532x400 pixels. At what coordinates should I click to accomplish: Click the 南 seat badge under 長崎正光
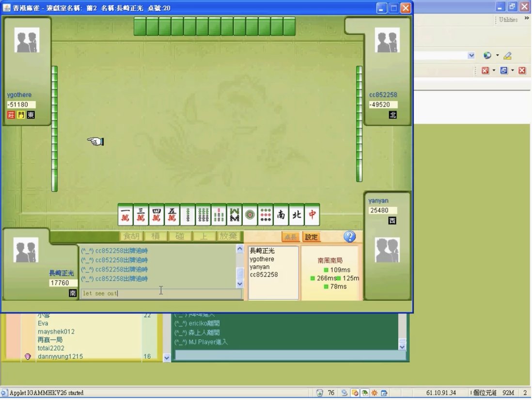click(73, 293)
